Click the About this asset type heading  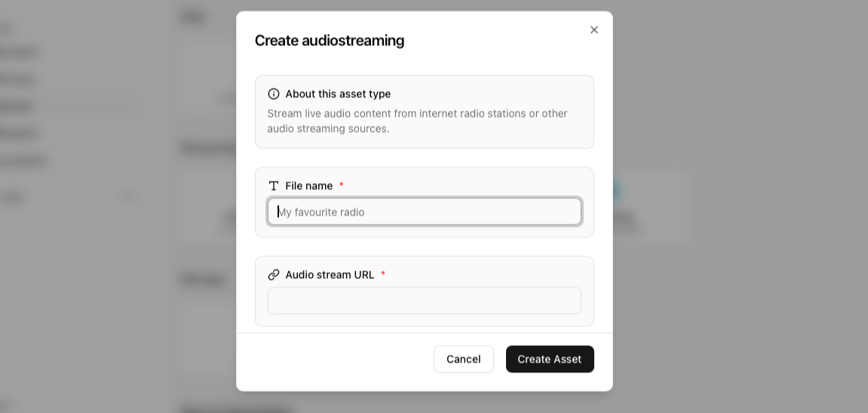pyautogui.click(x=338, y=94)
